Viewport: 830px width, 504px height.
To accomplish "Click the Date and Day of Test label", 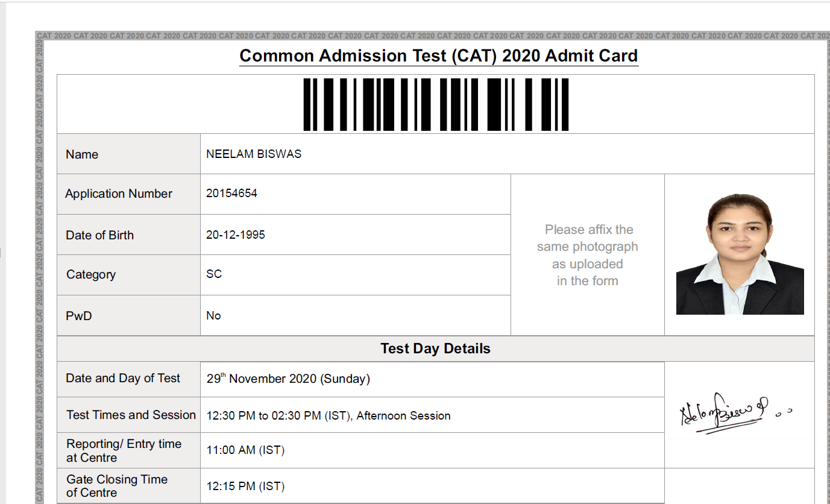I will (123, 379).
